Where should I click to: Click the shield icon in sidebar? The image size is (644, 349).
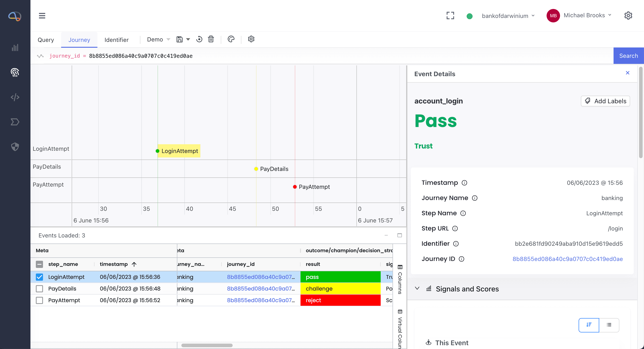tap(15, 146)
